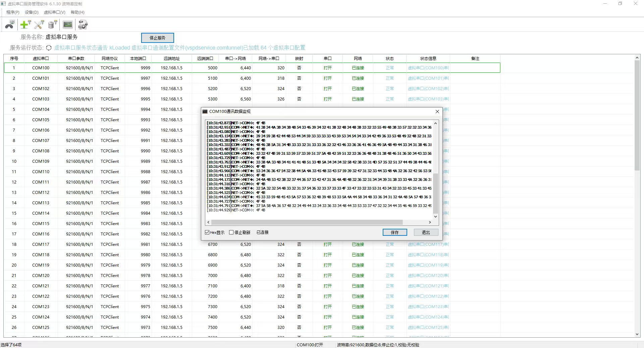Click the gears service settings icon
The image size is (644, 348).
click(83, 24)
